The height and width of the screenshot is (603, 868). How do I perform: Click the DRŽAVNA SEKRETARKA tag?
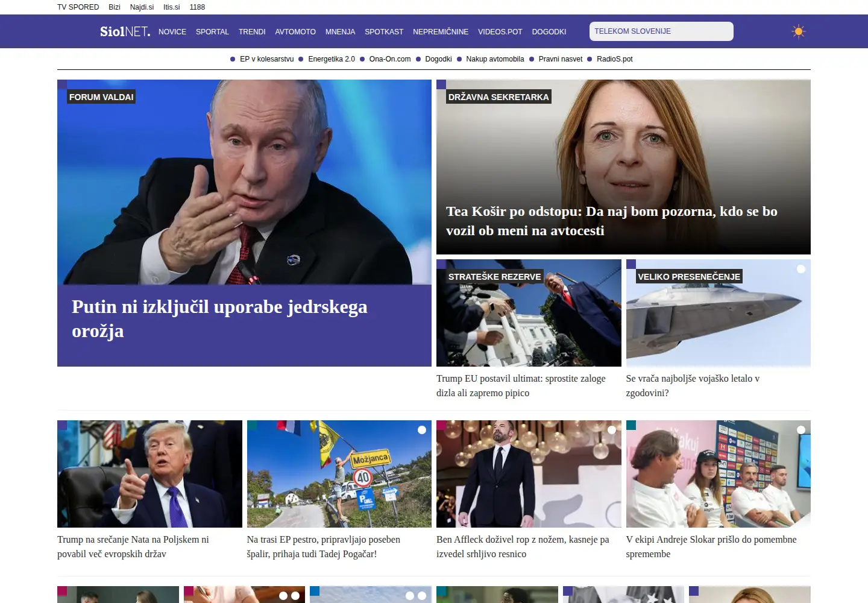point(498,97)
